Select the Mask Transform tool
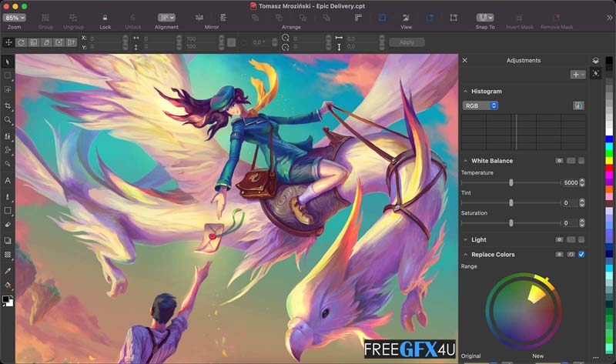The width and height of the screenshot is (616, 364). 8,89
